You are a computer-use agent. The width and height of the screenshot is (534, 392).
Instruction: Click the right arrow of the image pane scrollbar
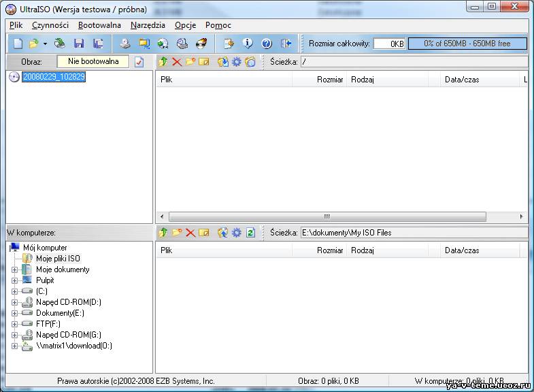coord(521,216)
